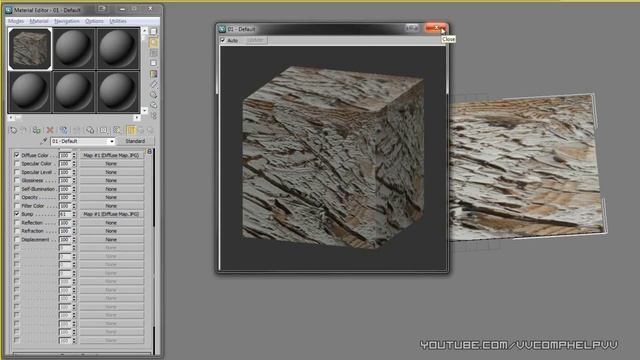Screen dimensions: 640x360
Task: Enable the Specular Level map checkbox
Action: [x=17, y=172]
